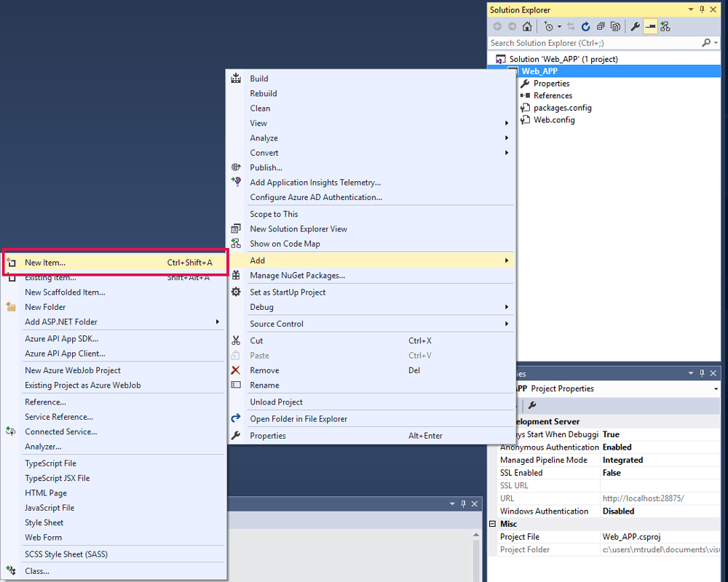Open Properties via wrench icon in Solution Explorer

[x=636, y=27]
